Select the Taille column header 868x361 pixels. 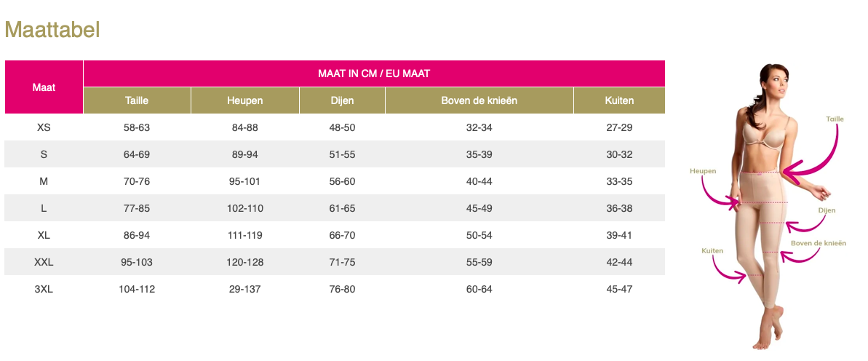click(137, 100)
